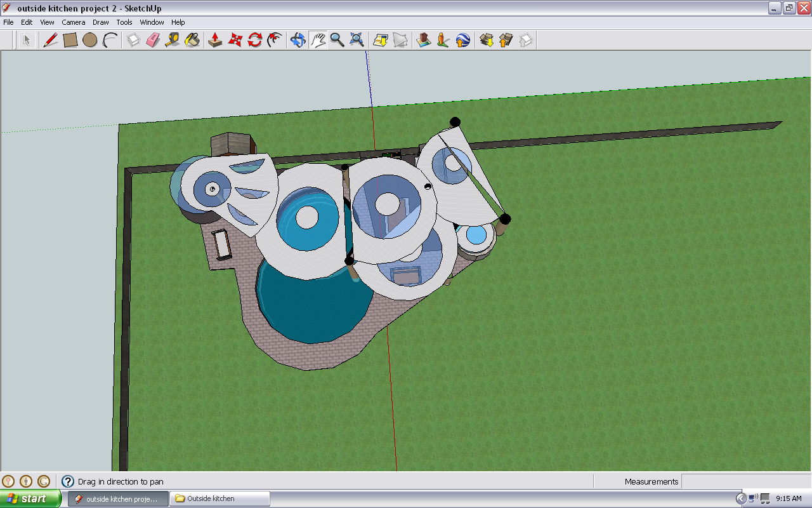Open the Draw menu

101,22
